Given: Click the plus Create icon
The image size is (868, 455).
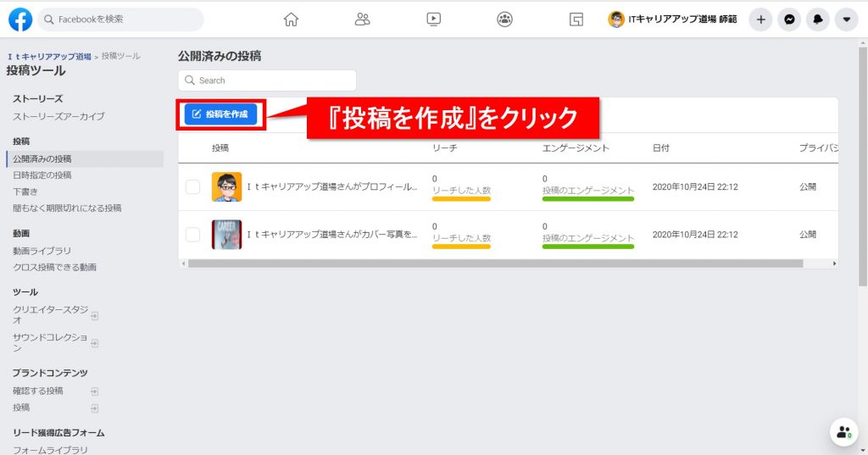Looking at the screenshot, I should (760, 19).
